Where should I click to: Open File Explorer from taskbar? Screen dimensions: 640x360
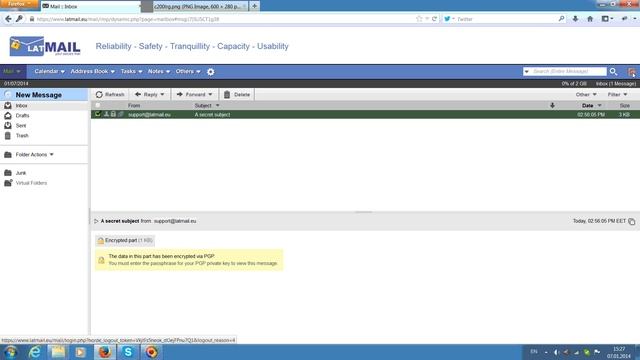(x=58, y=352)
